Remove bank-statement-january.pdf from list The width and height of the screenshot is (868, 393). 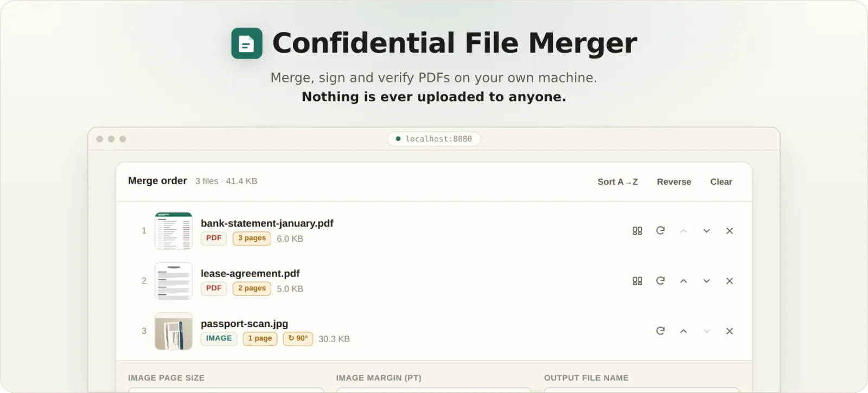(730, 231)
